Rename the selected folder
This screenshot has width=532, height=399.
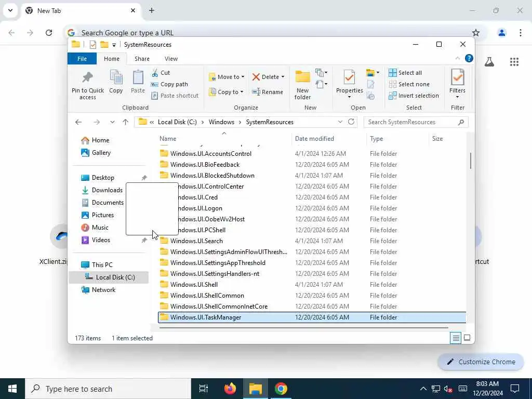(268, 92)
